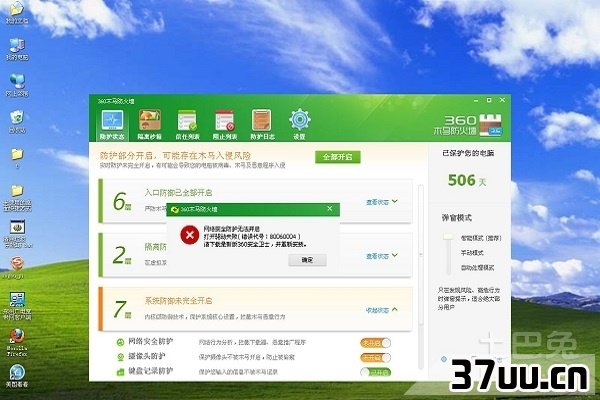The height and width of the screenshot is (400, 600).
Task: Click the 摄像头防护 row icon
Action: click(x=120, y=357)
